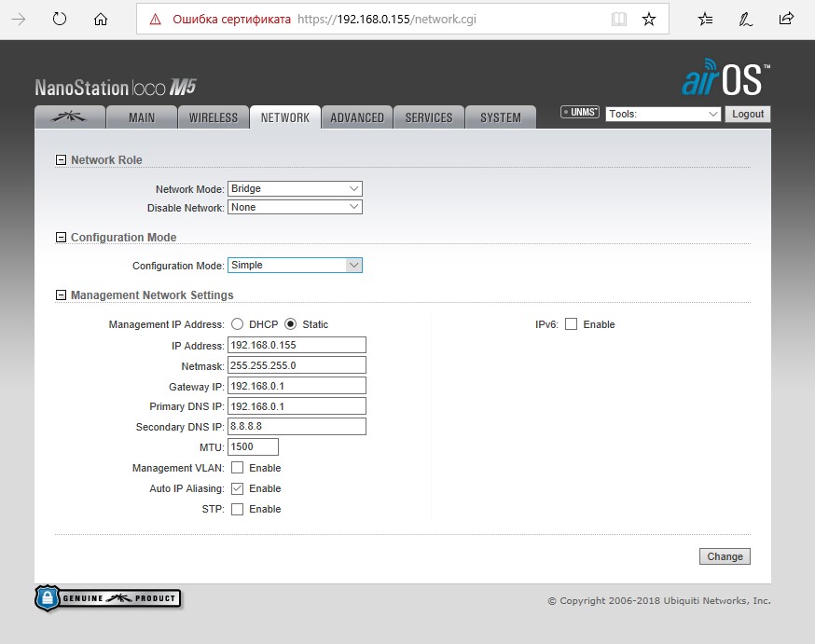Viewport: 815px width, 644px height.
Task: Click the Change button
Action: click(725, 556)
